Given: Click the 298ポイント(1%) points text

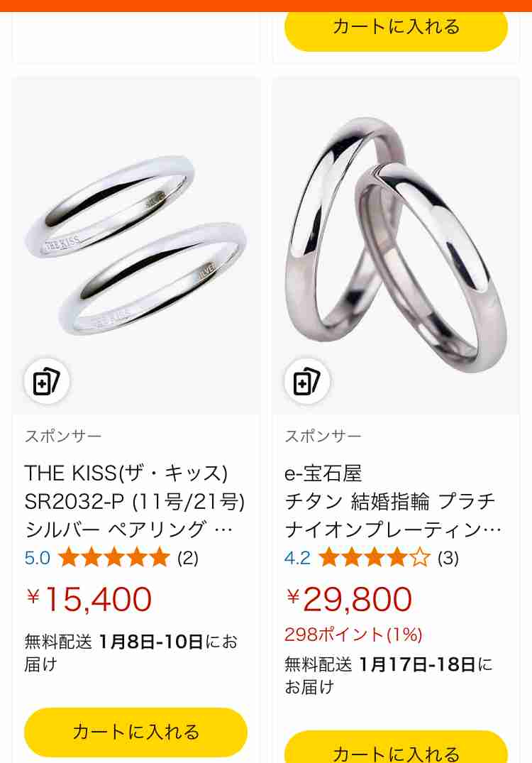Looking at the screenshot, I should tap(353, 635).
